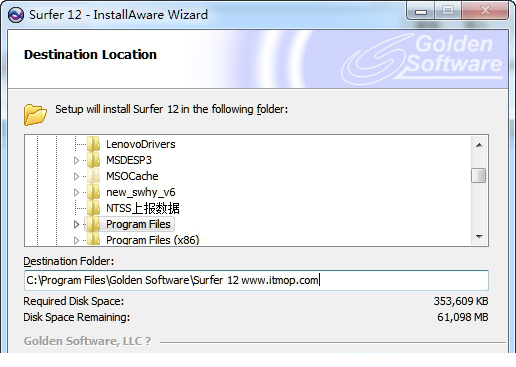The image size is (516, 367).
Task: Click the Destination Folder label
Action: coord(68,261)
